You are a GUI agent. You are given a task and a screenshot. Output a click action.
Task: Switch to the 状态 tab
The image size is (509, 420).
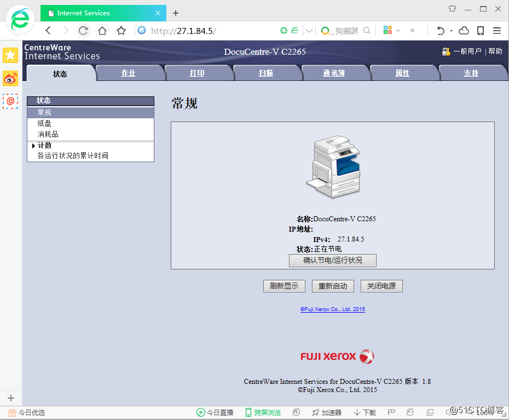[x=60, y=74]
